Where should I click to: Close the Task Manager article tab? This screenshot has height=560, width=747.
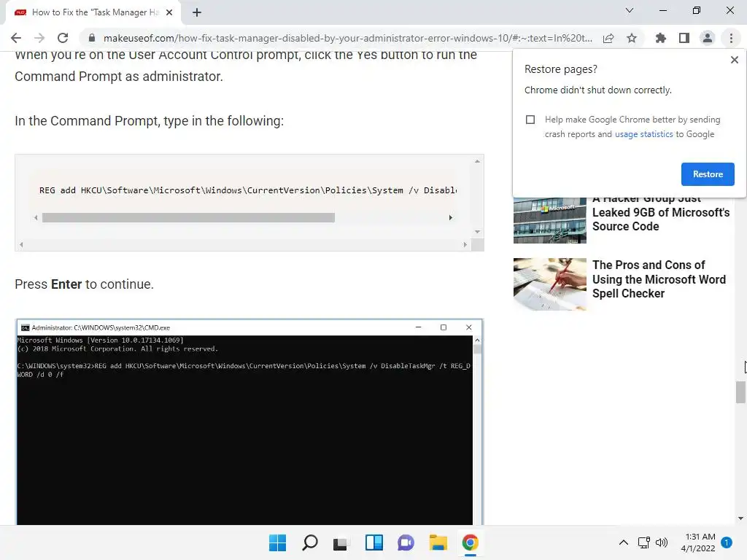pyautogui.click(x=169, y=12)
